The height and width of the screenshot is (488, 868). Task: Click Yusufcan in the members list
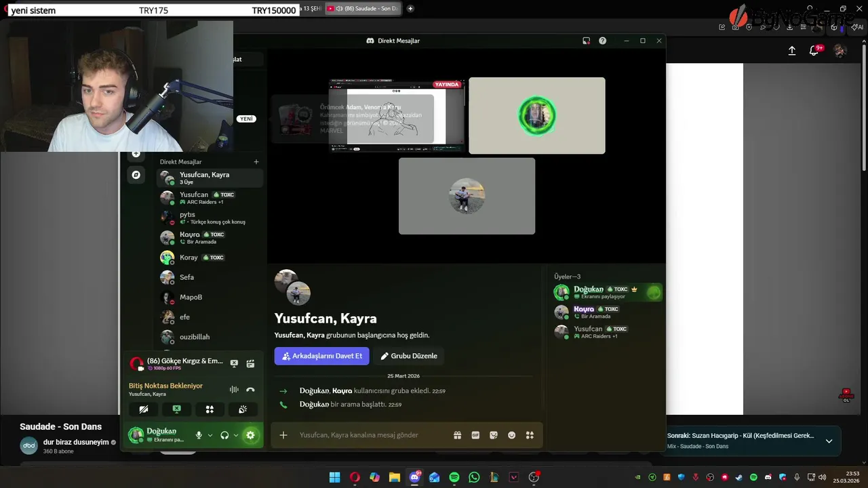tap(607, 332)
